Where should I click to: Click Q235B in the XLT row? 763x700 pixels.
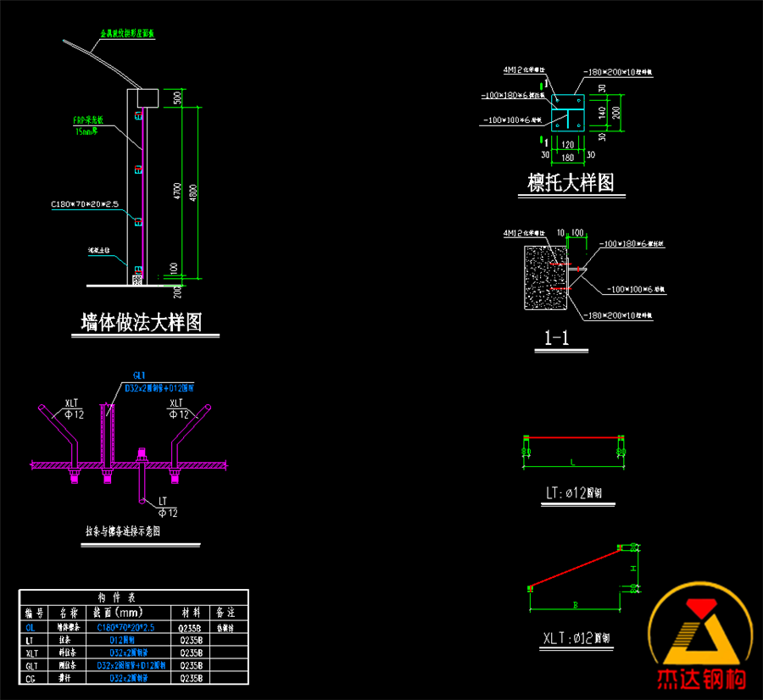[192, 653]
